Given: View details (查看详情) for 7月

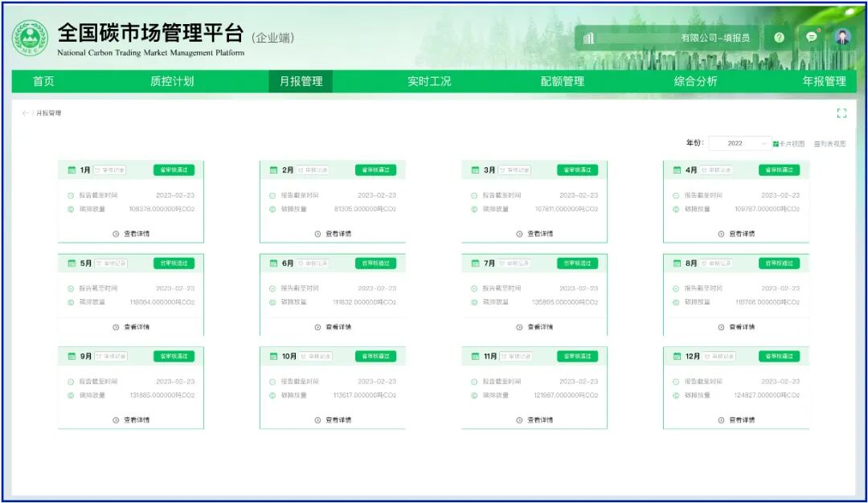Looking at the screenshot, I should [x=534, y=327].
